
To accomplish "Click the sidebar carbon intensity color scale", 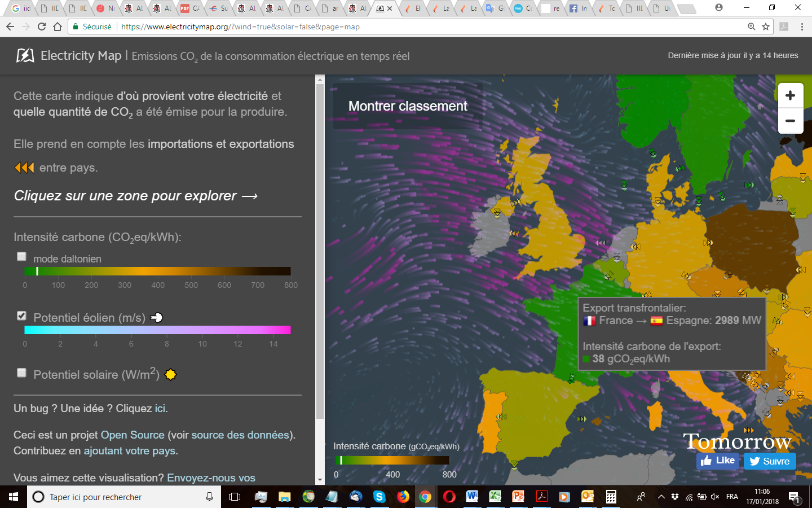I will pyautogui.click(x=157, y=271).
